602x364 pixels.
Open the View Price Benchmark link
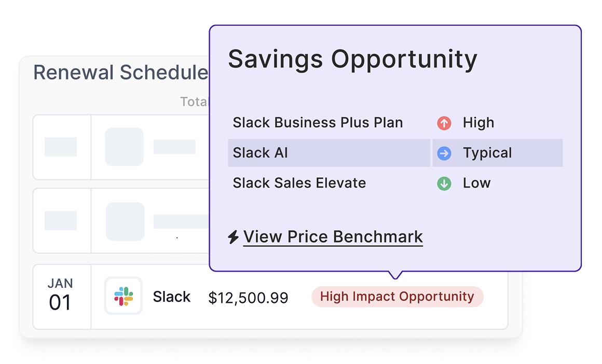[333, 237]
